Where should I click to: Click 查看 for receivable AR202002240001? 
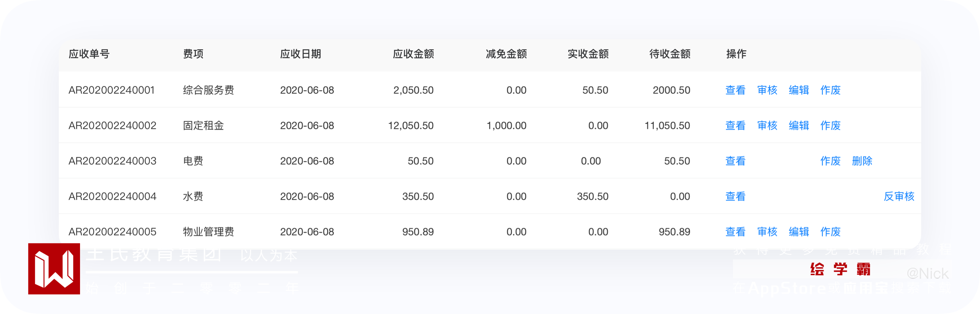pos(735,90)
